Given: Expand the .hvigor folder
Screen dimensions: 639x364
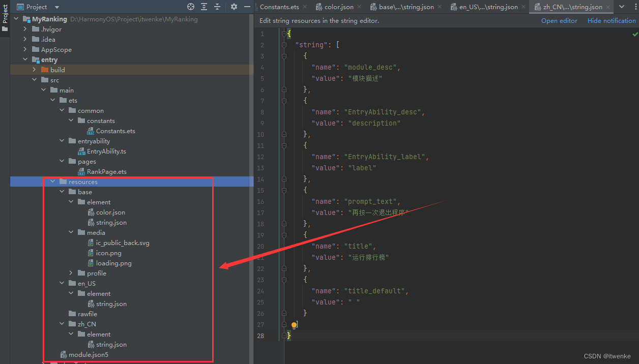Looking at the screenshot, I should coord(25,29).
